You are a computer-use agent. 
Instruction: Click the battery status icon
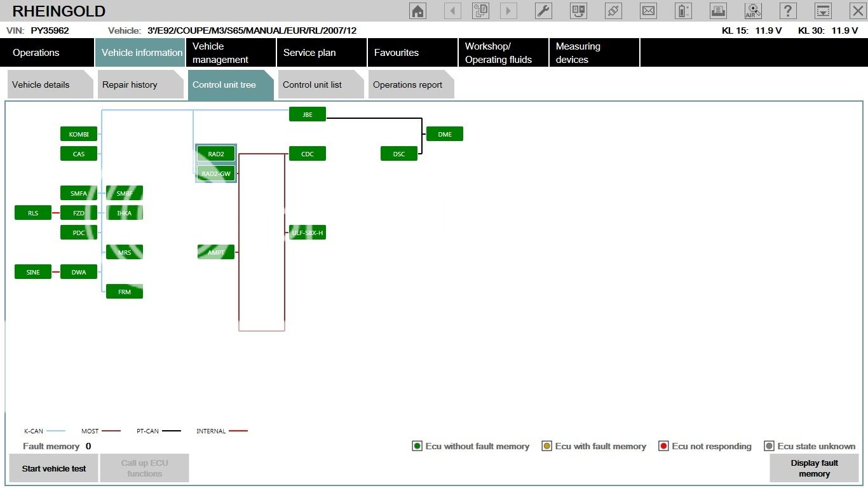click(683, 11)
